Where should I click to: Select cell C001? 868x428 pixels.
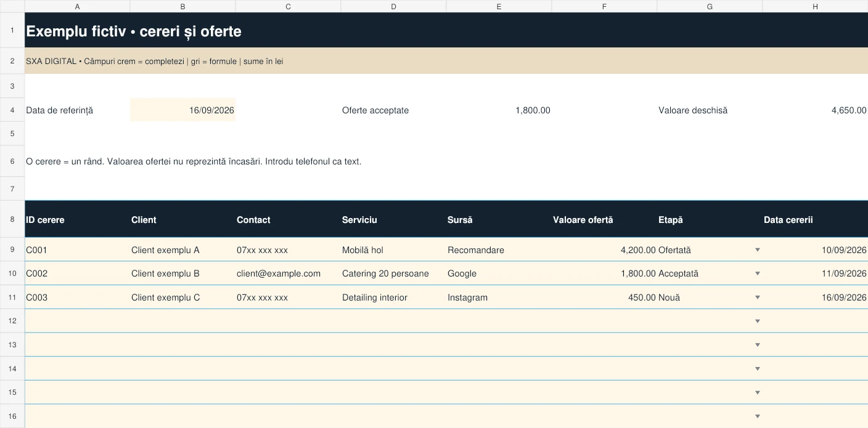point(77,250)
